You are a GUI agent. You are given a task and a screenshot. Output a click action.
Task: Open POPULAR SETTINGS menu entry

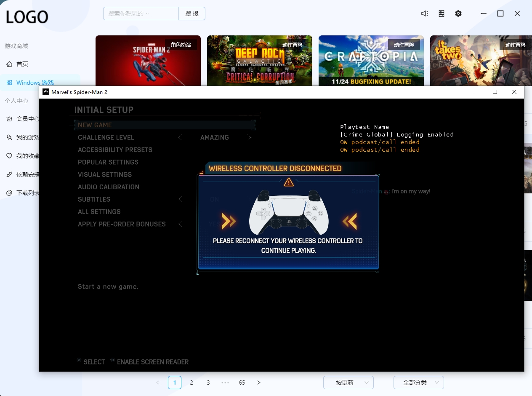(108, 162)
